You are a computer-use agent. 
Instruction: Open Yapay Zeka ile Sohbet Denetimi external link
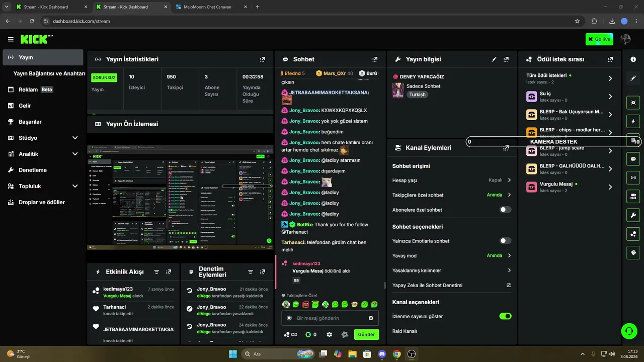pyautogui.click(x=509, y=285)
